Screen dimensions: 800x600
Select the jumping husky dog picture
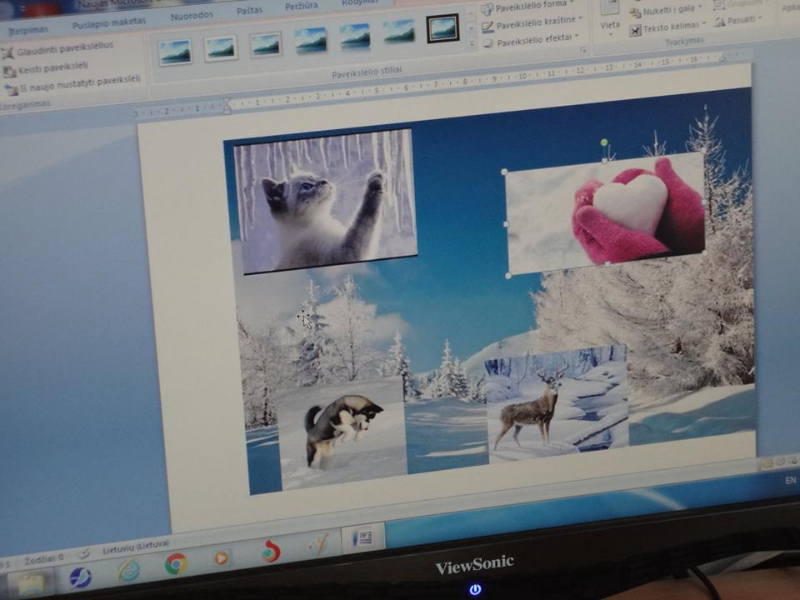(342, 434)
